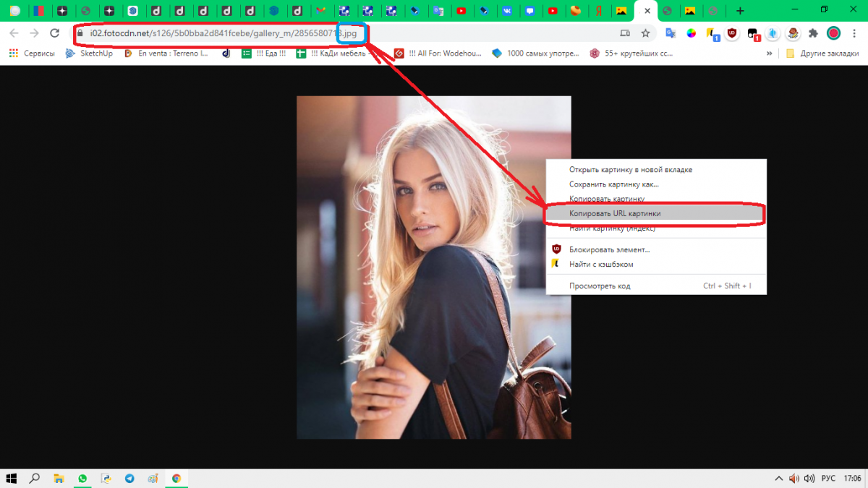
Task: Open the Сервисы apps shortcut
Action: click(x=33, y=53)
